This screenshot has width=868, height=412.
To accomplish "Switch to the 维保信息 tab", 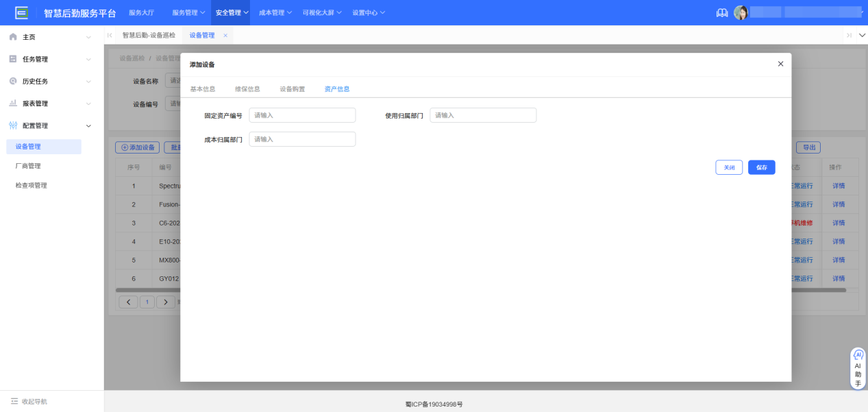I will point(247,88).
